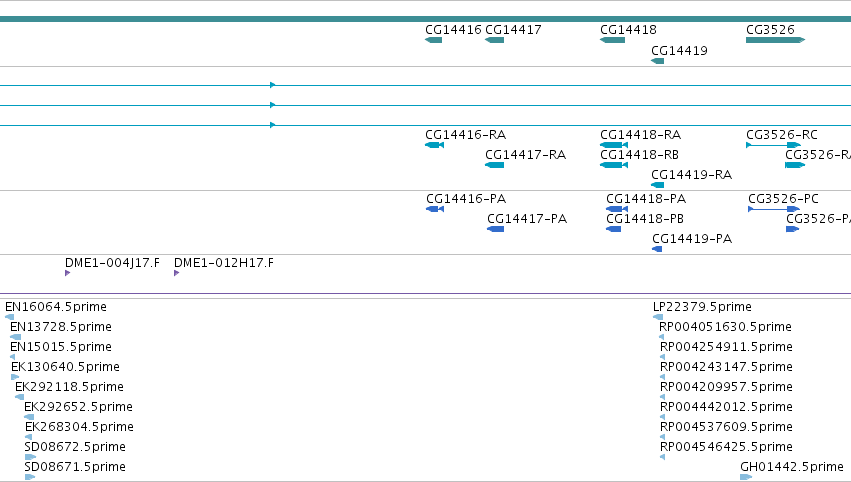Click protein CG14418-PA
This screenshot has width=851, height=482.
tap(617, 209)
